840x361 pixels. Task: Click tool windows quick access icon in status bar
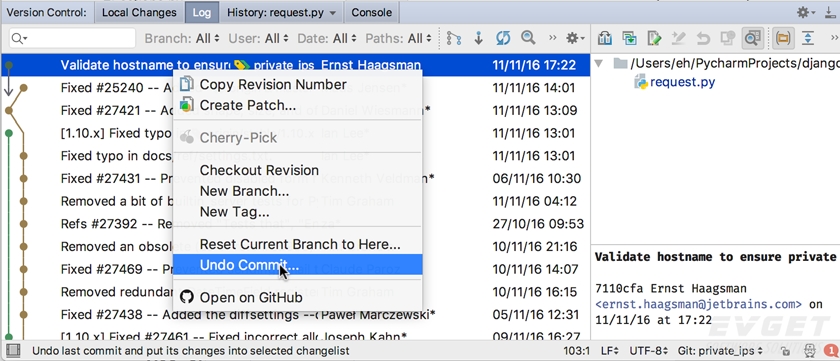click(x=13, y=351)
